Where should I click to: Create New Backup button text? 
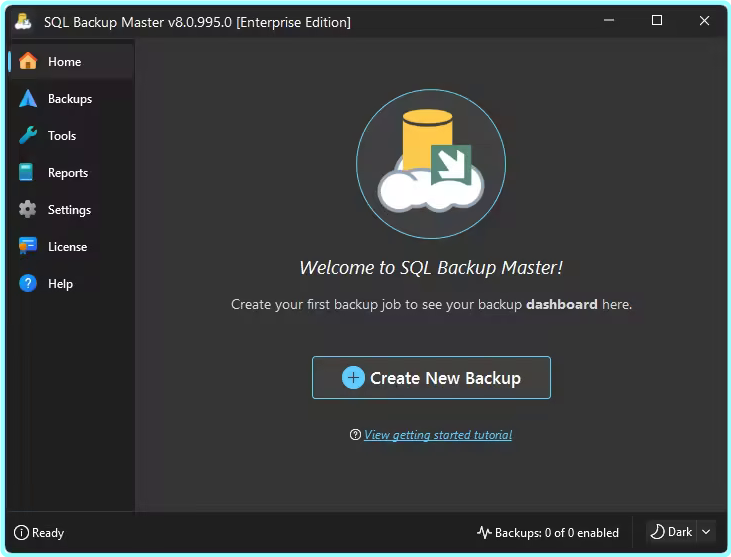pyautogui.click(x=445, y=378)
